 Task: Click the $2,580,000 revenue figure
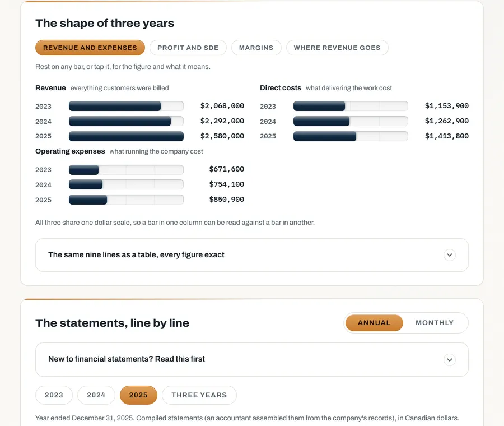(222, 136)
